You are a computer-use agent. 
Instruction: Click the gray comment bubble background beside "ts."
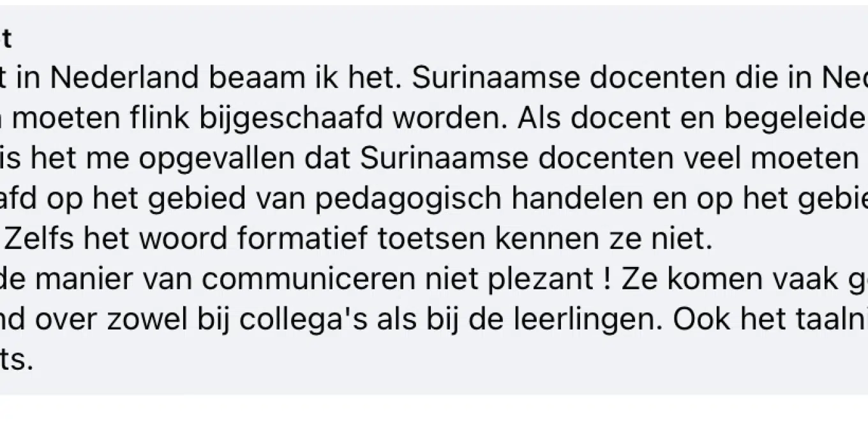click(447, 363)
